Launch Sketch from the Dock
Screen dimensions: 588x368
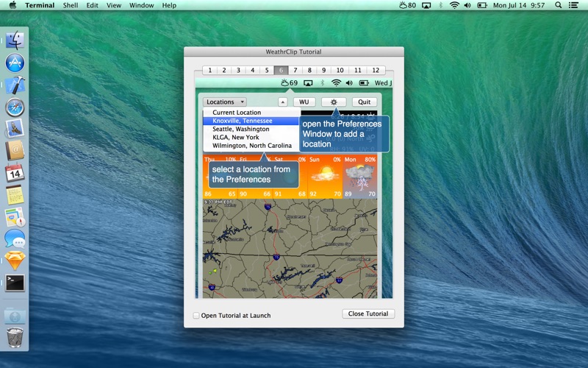[x=15, y=261]
